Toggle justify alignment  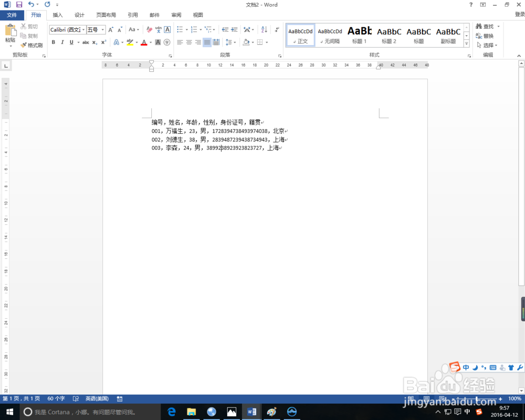pos(207,42)
